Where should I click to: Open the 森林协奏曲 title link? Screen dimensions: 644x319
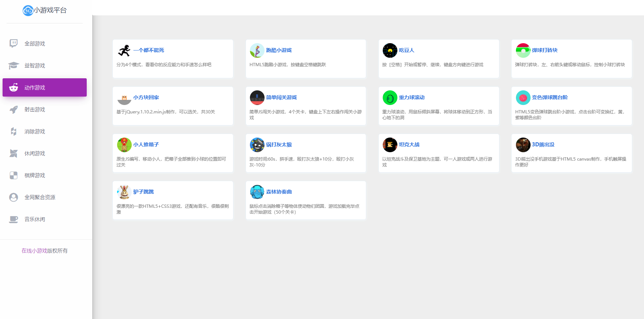pos(279,192)
